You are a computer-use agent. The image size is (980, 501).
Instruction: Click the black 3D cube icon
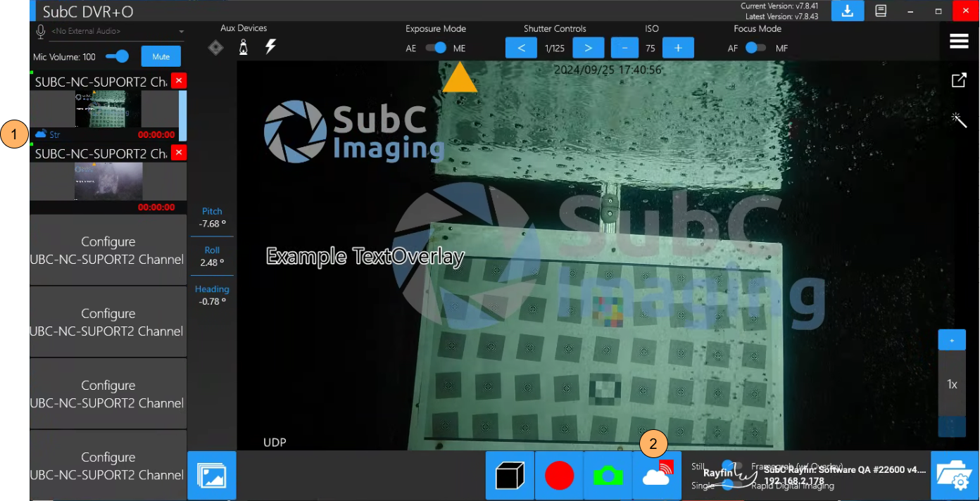pyautogui.click(x=510, y=476)
